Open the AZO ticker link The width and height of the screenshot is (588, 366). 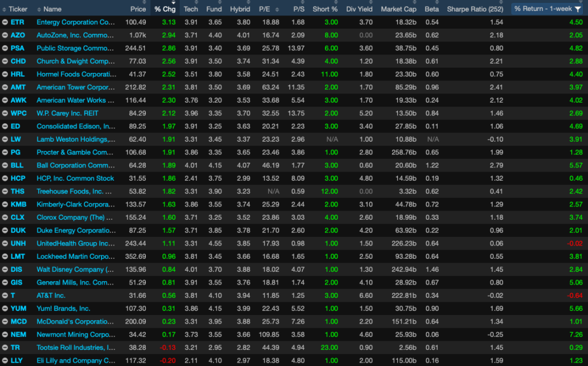tap(18, 35)
